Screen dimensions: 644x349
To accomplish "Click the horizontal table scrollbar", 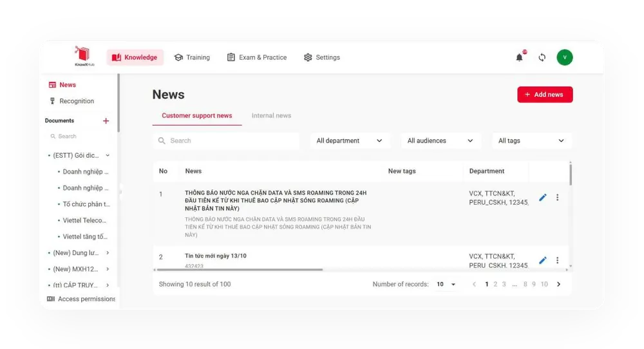I will tap(240, 270).
